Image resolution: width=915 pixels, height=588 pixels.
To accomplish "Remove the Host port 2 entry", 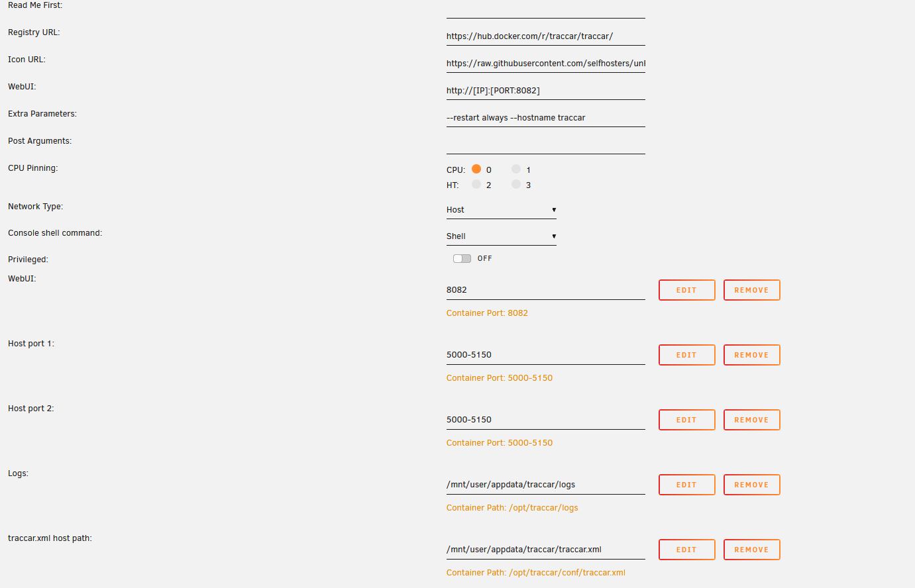I will (752, 420).
